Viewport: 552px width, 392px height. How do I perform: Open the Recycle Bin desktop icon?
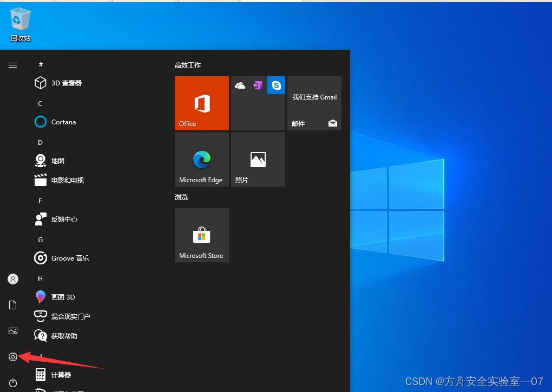pyautogui.click(x=21, y=25)
